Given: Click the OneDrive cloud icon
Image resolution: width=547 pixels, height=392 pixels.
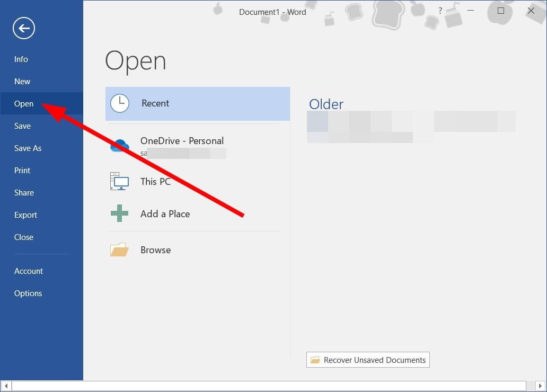Looking at the screenshot, I should tap(120, 146).
